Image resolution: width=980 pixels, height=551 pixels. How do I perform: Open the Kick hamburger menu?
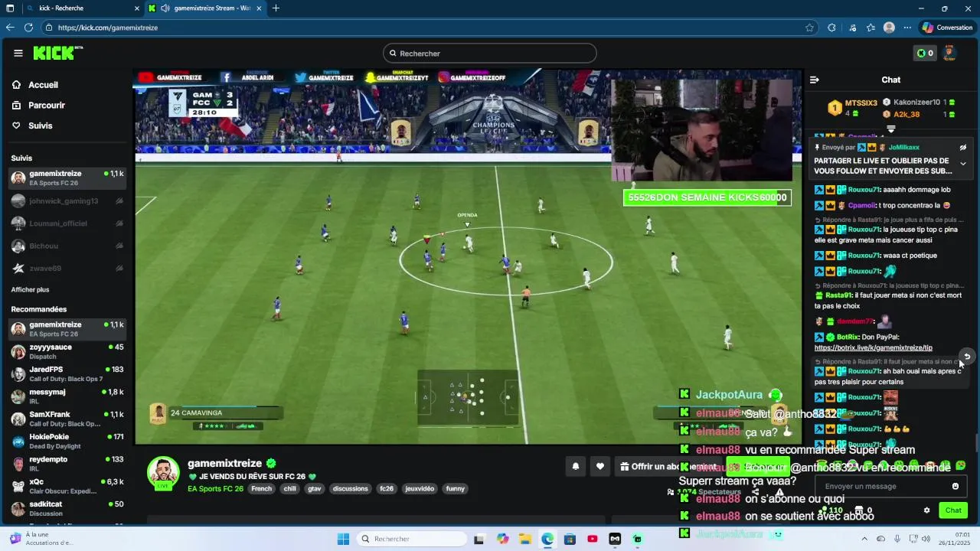point(18,53)
